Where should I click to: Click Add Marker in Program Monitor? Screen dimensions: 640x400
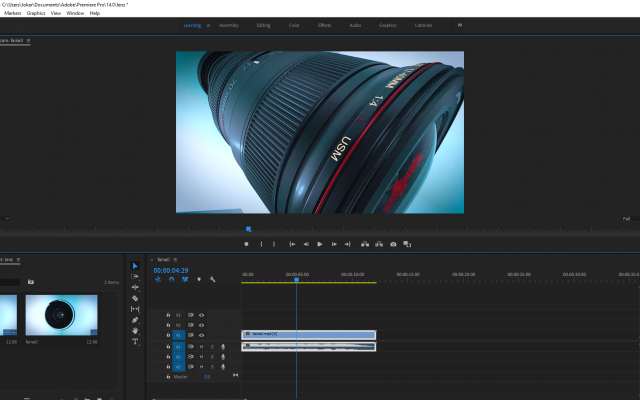click(x=246, y=244)
